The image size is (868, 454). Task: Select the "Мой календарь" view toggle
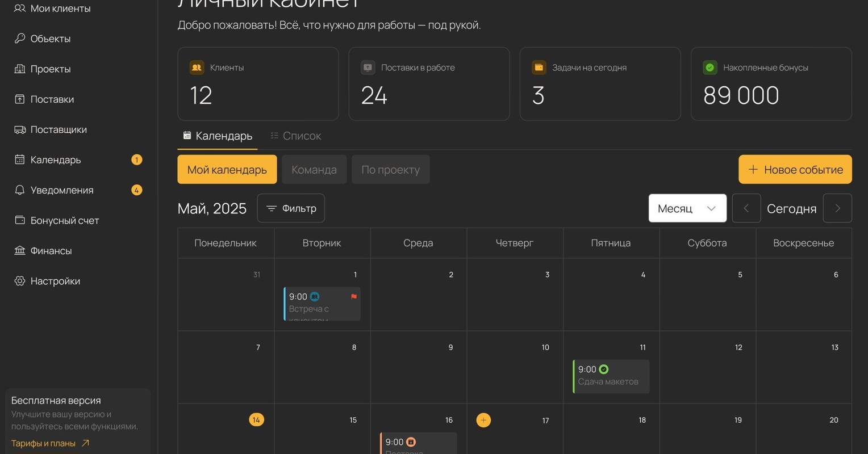click(227, 170)
